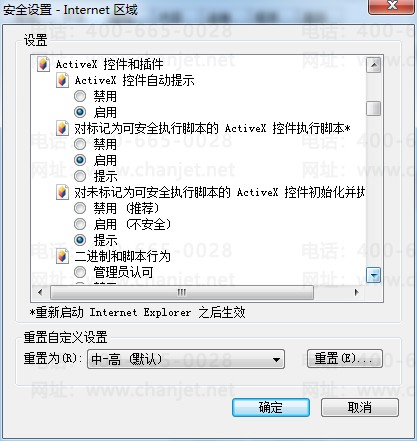
Task: Click the icon next to 二进制和脚本行为
Action: pyautogui.click(x=62, y=256)
